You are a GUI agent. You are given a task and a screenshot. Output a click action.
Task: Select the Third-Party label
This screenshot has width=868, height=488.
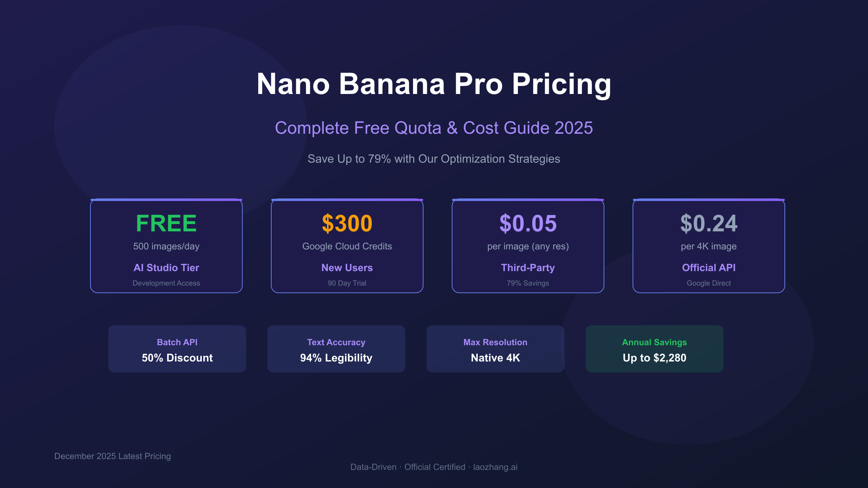pos(528,267)
